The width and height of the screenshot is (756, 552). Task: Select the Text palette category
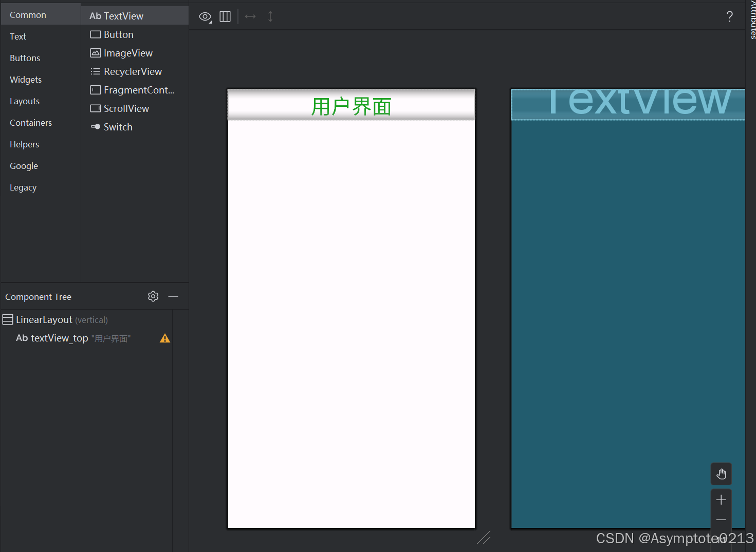coord(41,36)
